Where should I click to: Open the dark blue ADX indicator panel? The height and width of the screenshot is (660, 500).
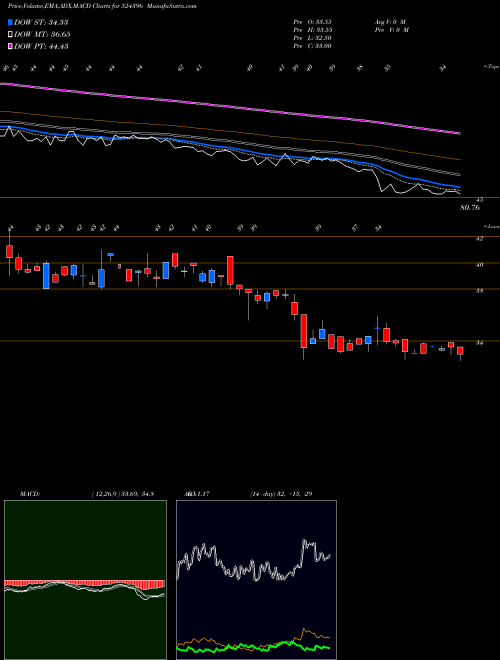256,580
